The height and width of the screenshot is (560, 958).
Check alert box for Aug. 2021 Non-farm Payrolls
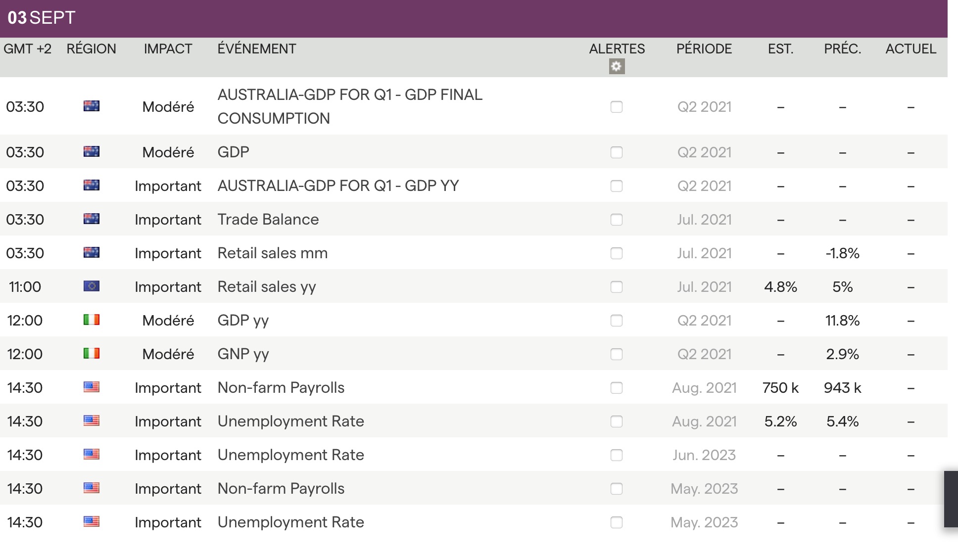coord(617,388)
